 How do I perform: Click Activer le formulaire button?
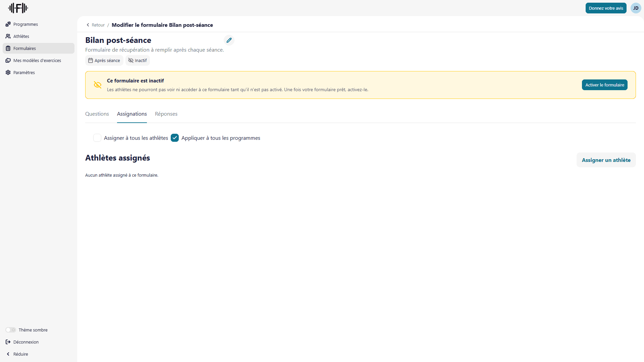[604, 85]
